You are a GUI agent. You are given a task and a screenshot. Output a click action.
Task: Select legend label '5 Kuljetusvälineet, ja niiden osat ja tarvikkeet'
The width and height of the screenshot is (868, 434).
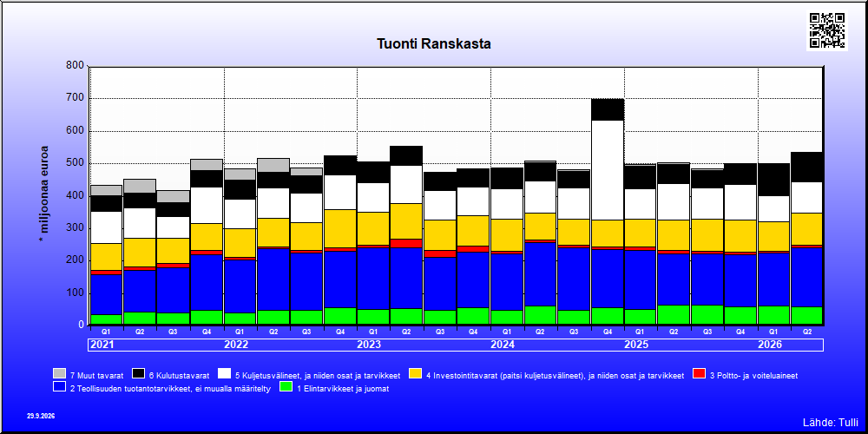(x=318, y=375)
